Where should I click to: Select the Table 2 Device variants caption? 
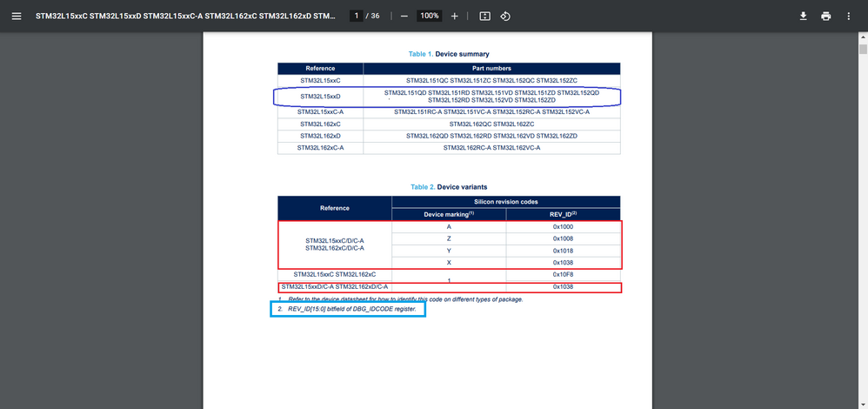tap(449, 187)
